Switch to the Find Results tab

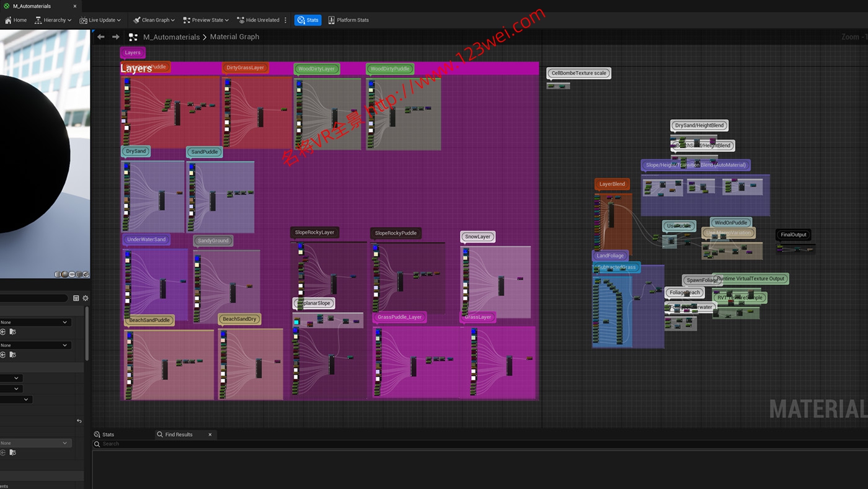click(179, 434)
